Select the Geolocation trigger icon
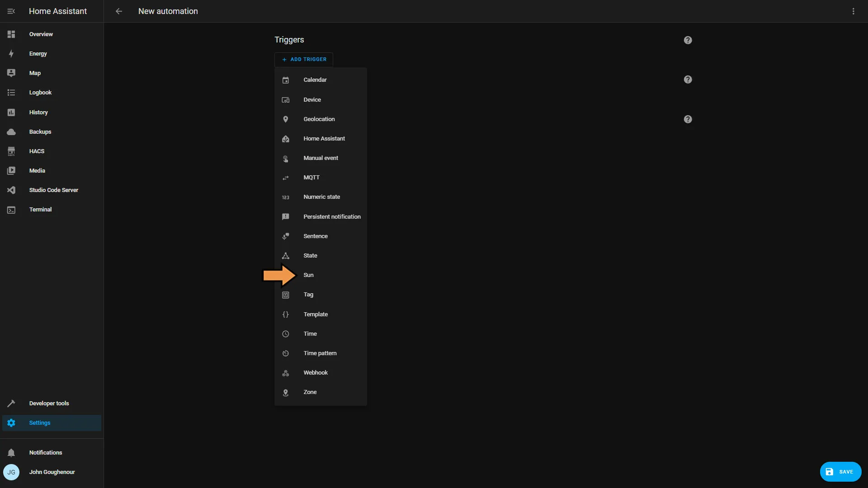This screenshot has height=488, width=868. 286,118
